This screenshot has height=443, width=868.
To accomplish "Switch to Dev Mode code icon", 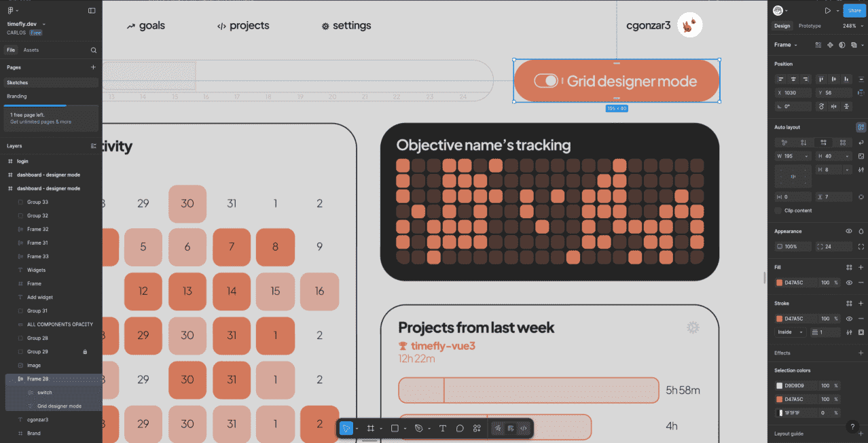I will click(x=524, y=428).
